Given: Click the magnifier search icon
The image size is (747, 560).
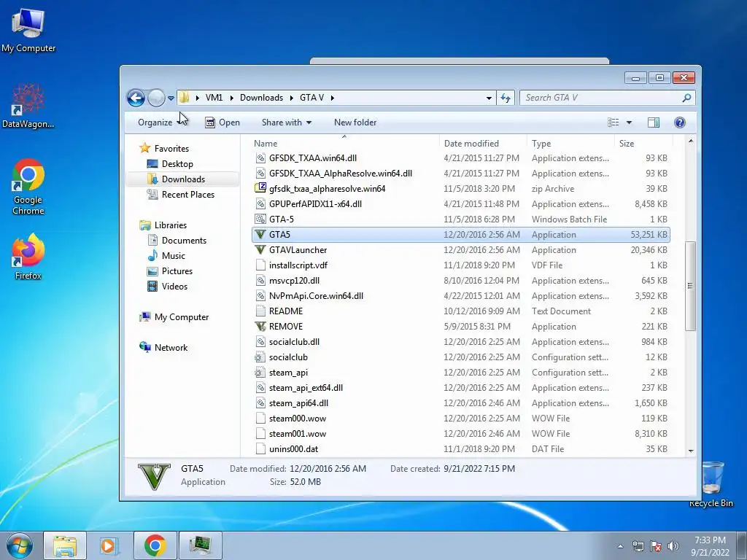Looking at the screenshot, I should pyautogui.click(x=686, y=98).
